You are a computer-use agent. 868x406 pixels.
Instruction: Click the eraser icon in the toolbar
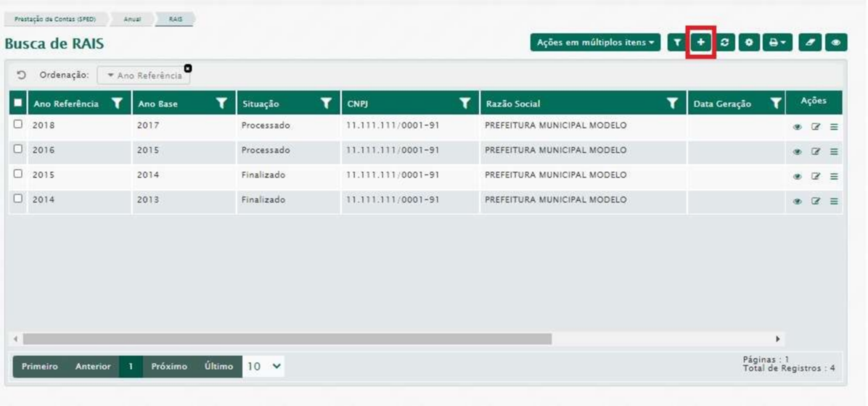(810, 43)
